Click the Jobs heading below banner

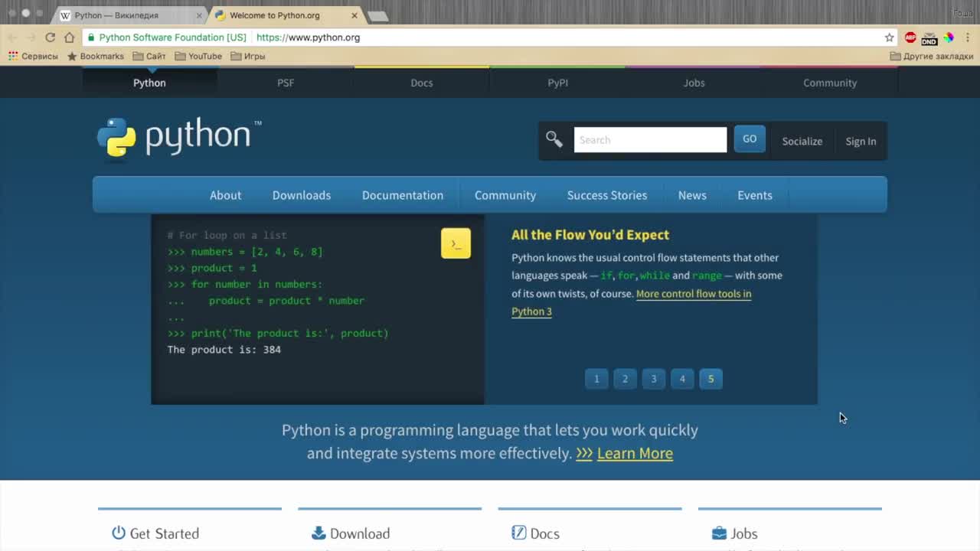[744, 533]
